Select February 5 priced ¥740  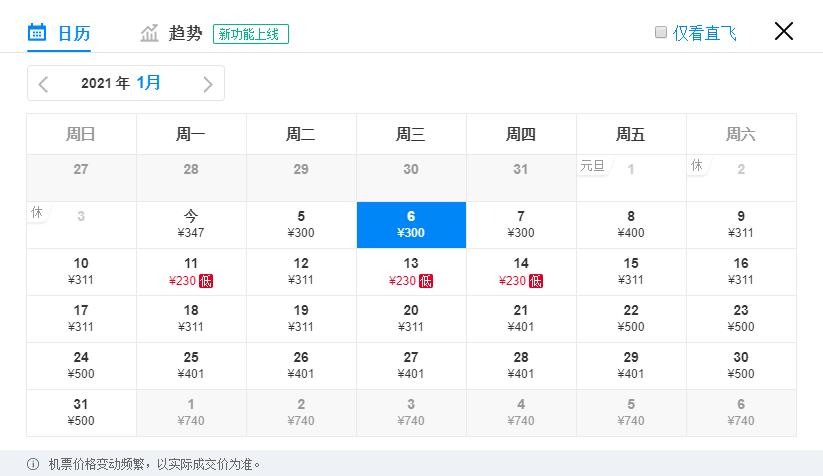631,412
